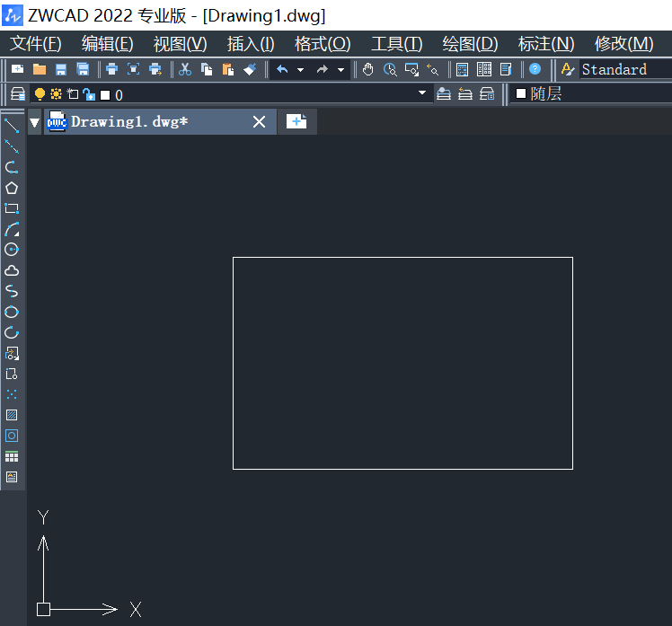The image size is (672, 626).
Task: Select the Region tool
Action: pyautogui.click(x=12, y=436)
